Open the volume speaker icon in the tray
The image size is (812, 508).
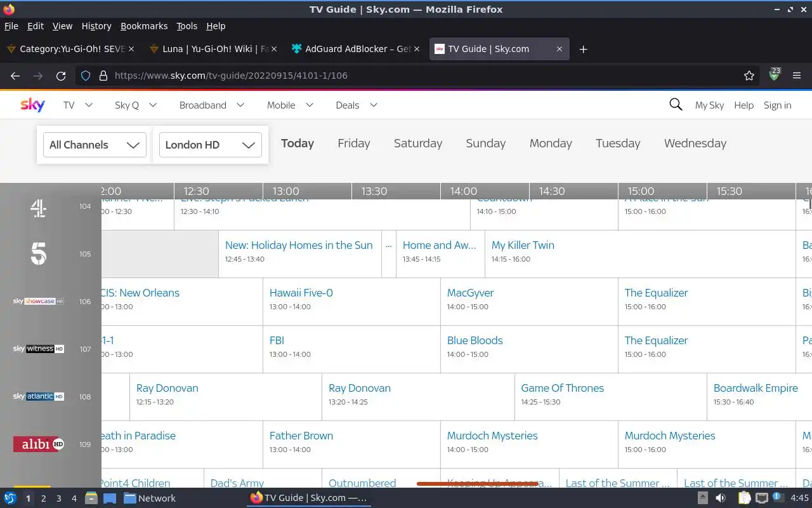click(721, 498)
